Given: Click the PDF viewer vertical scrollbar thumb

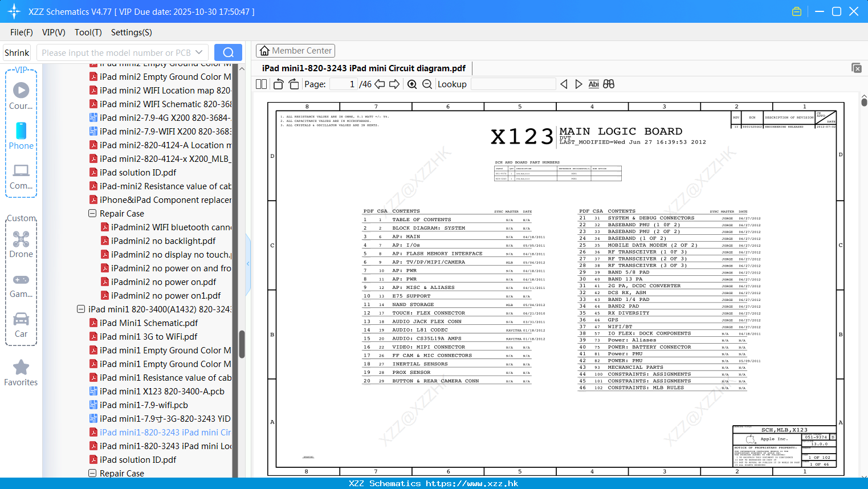Looking at the screenshot, I should [864, 101].
